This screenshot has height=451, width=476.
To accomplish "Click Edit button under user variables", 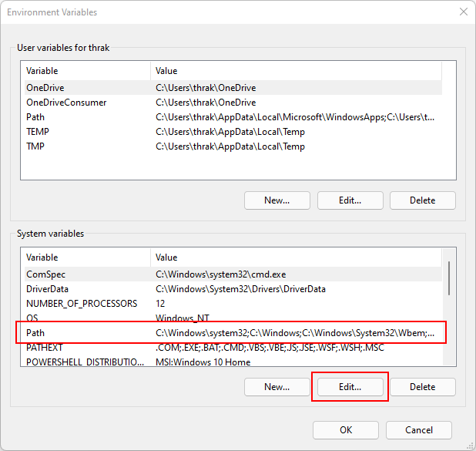I will coord(350,200).
